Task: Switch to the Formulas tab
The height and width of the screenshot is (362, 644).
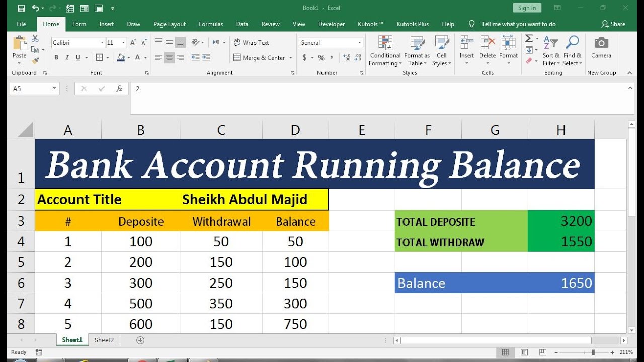Action: (211, 24)
